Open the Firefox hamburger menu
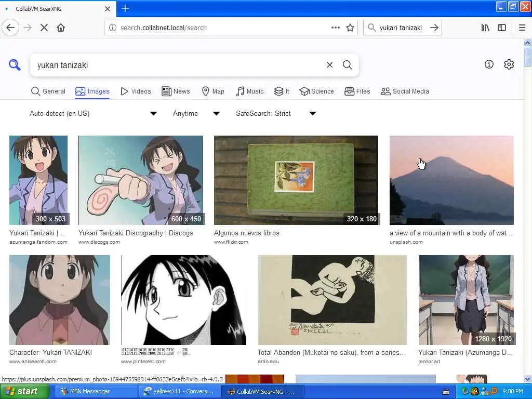 pyautogui.click(x=522, y=28)
